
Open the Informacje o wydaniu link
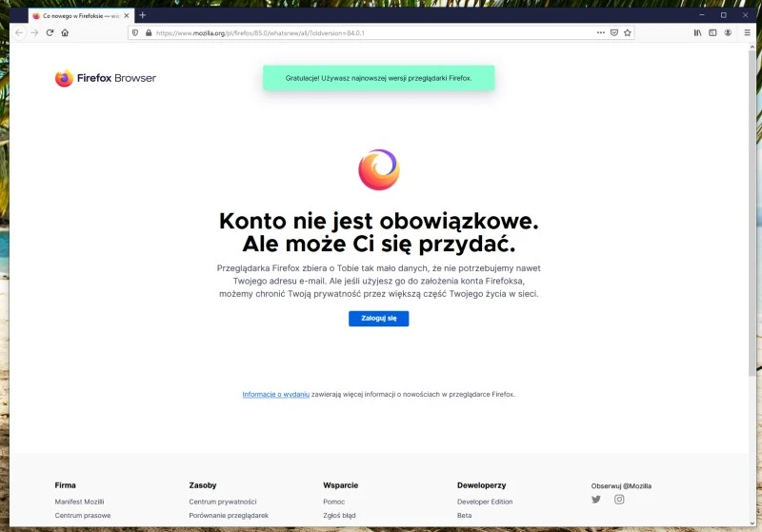tap(276, 394)
